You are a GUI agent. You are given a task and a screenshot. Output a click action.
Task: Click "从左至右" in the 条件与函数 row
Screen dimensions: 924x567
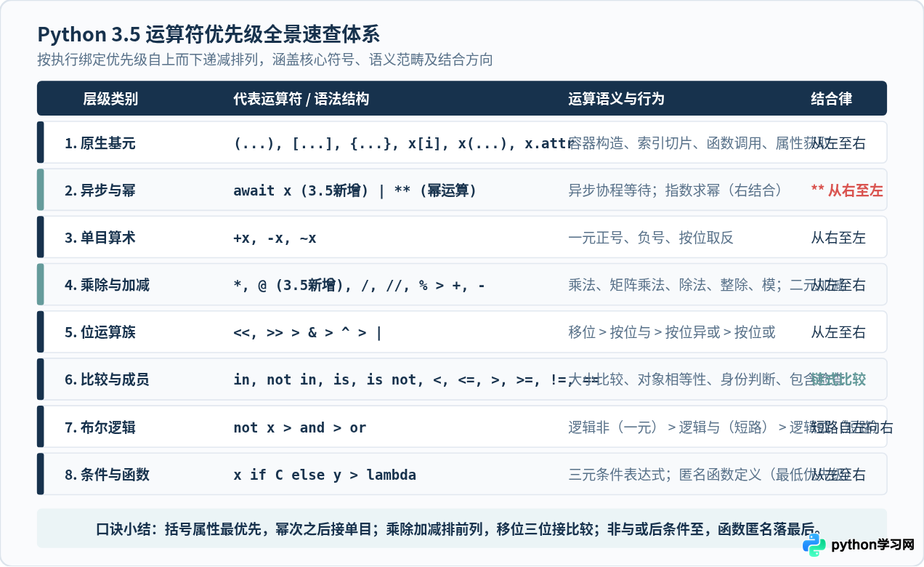coord(838,475)
